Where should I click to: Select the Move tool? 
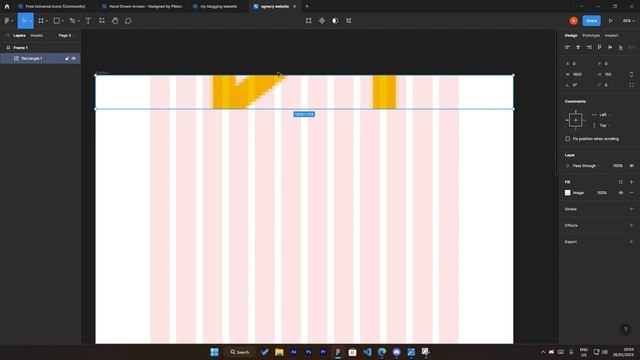click(23, 21)
